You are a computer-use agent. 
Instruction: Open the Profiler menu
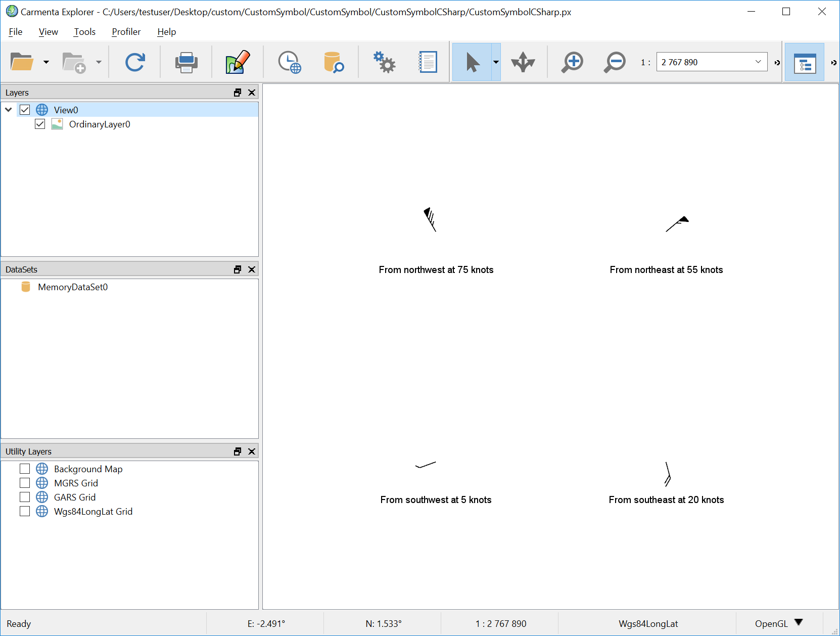click(126, 32)
